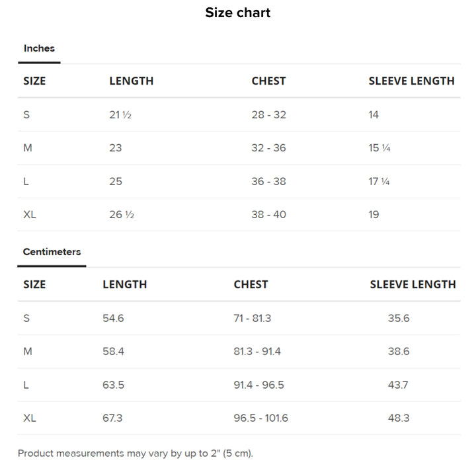Click LENGTH header in the Inches table
The height and width of the screenshot is (476, 476).
[131, 81]
